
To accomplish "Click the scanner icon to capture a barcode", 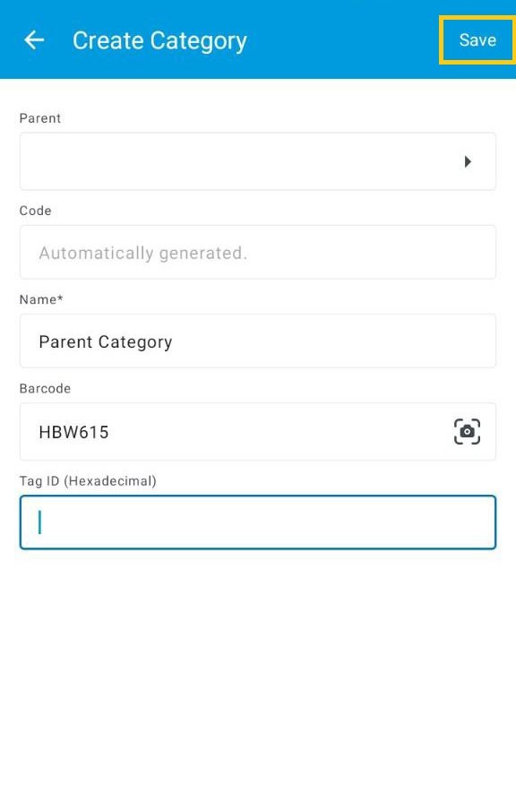I will tap(467, 432).
